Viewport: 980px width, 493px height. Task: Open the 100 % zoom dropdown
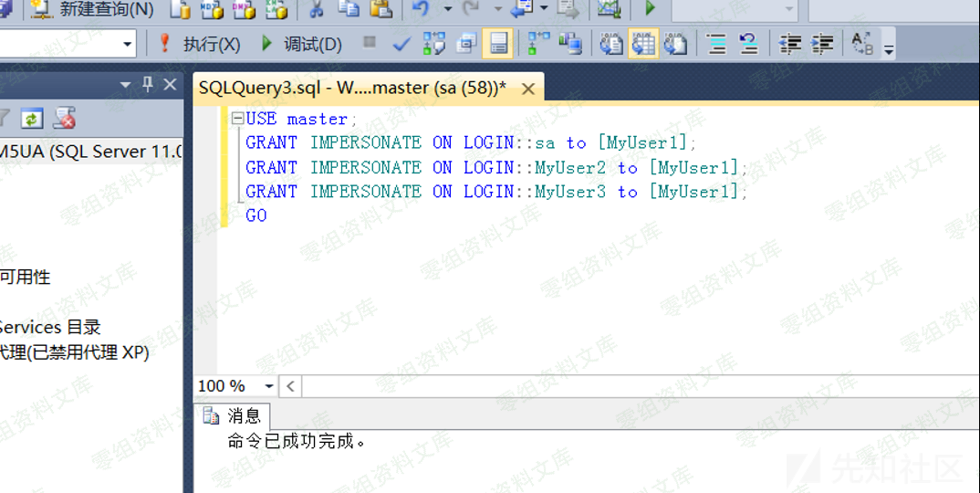pos(268,386)
